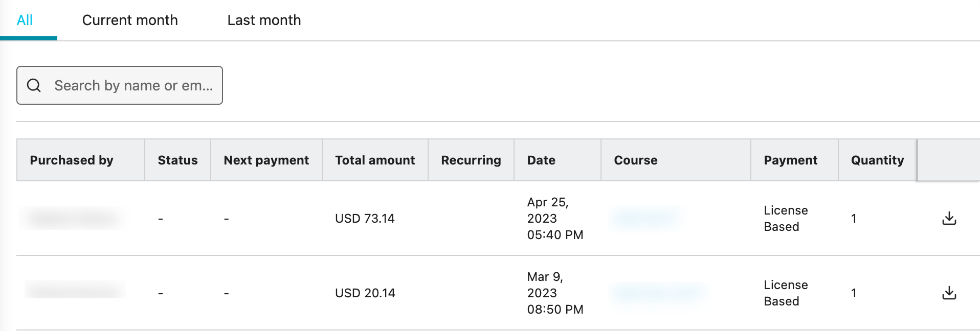The height and width of the screenshot is (331, 980).
Task: Download invoice for USD 20.14 purchase
Action: click(x=949, y=293)
